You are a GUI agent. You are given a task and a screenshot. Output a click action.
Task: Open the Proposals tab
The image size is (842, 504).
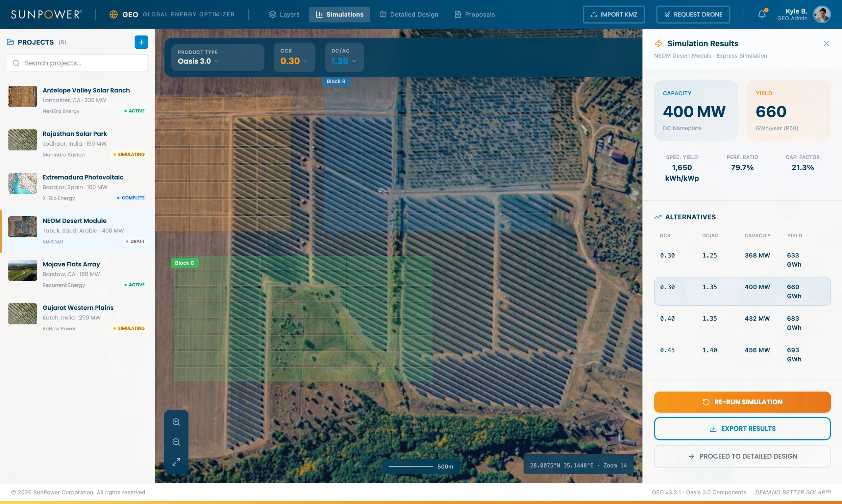475,14
